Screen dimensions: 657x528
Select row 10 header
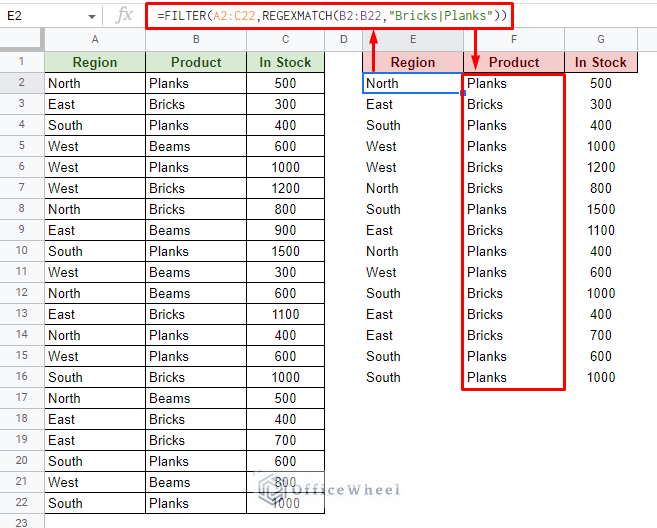click(x=22, y=251)
